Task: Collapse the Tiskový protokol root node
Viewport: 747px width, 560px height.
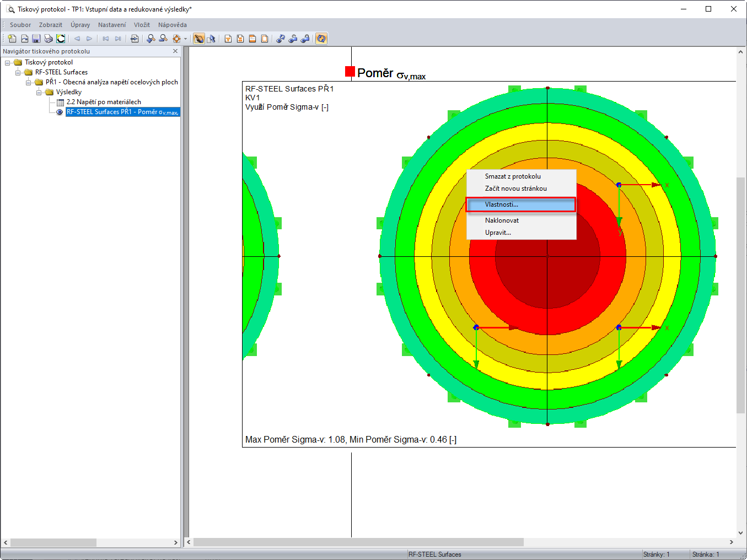Action: (8, 63)
